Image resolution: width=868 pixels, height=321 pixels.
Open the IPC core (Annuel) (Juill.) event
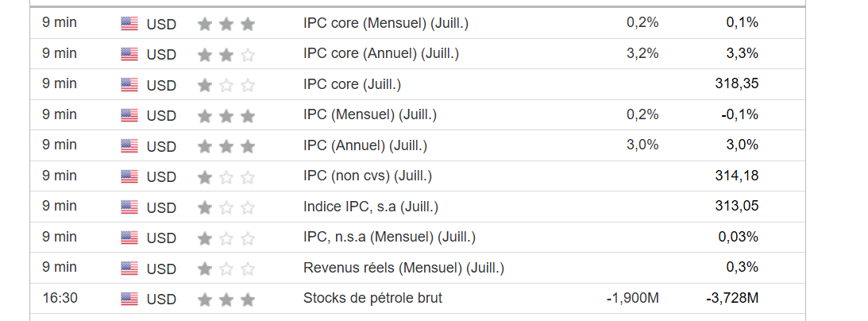[381, 54]
